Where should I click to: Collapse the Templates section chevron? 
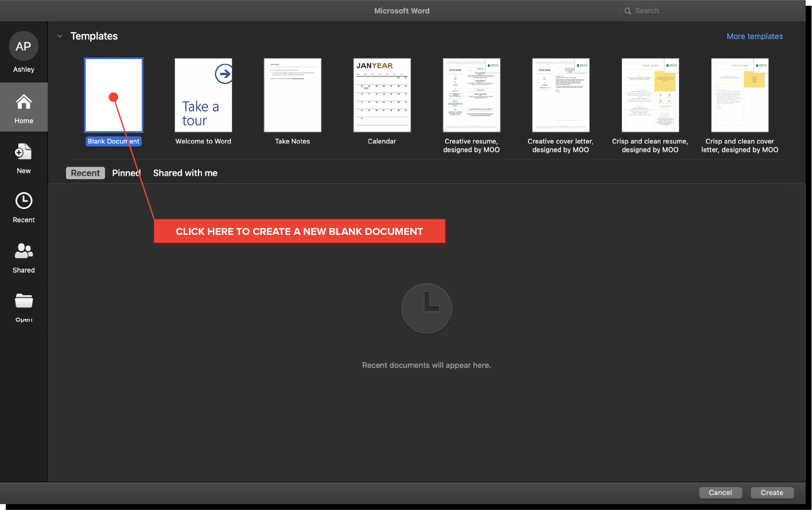pyautogui.click(x=60, y=36)
